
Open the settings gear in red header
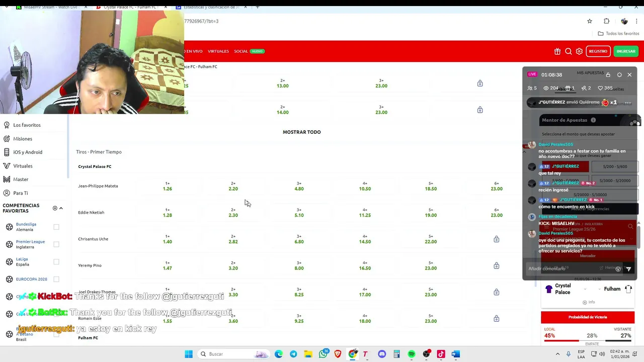pos(579,51)
